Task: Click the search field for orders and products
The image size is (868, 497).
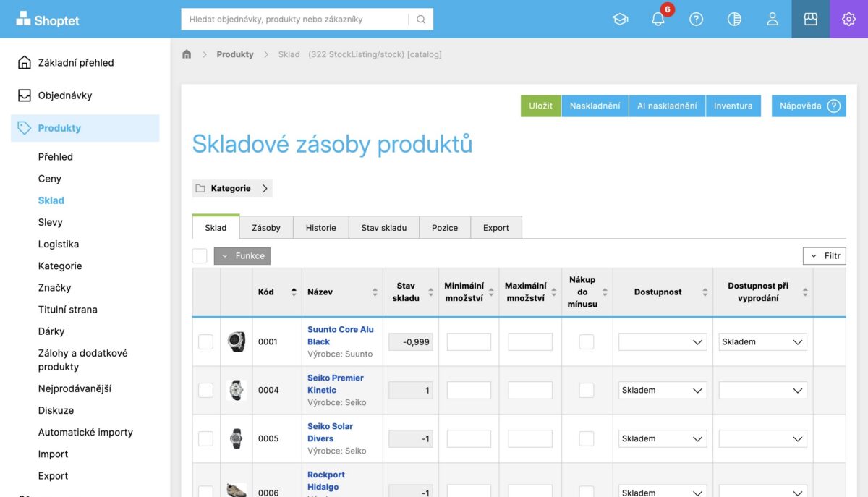Action: click(295, 20)
